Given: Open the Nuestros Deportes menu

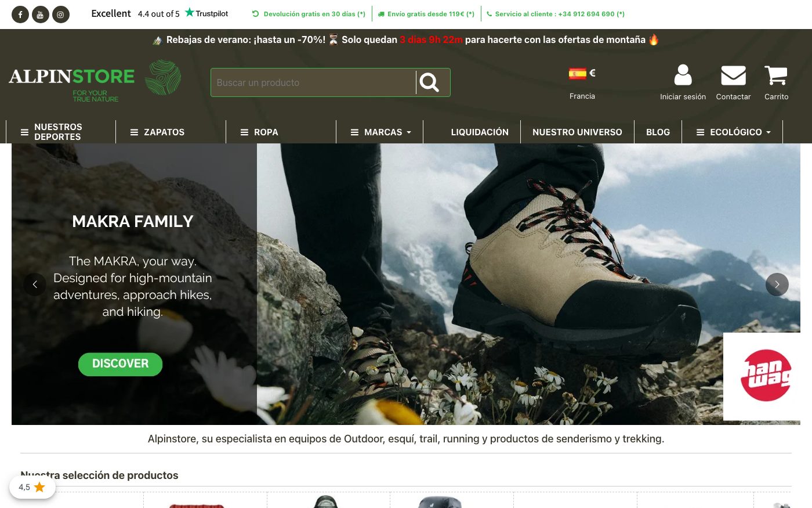Looking at the screenshot, I should tap(61, 132).
